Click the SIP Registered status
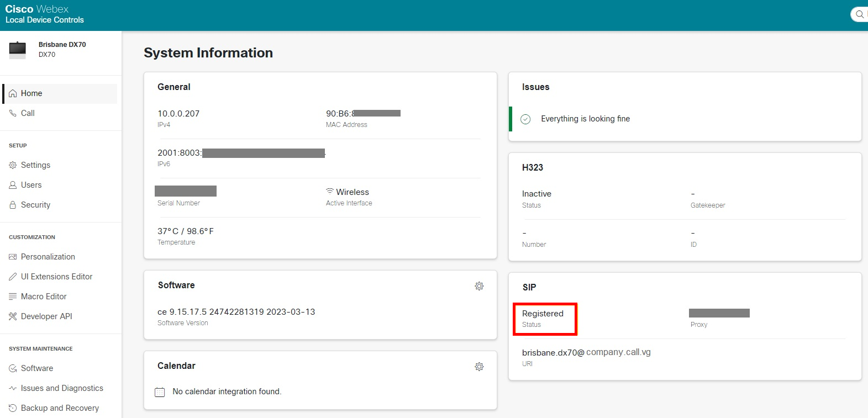The image size is (868, 418). [x=543, y=314]
